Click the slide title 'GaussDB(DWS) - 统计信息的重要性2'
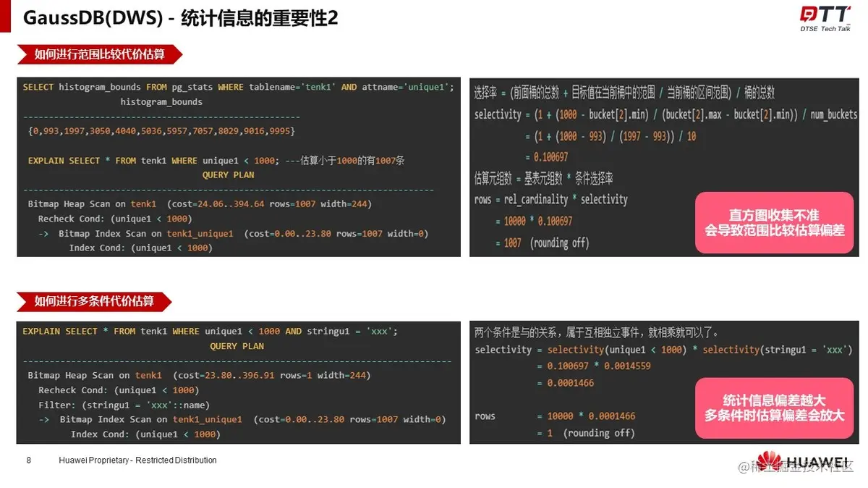868x488 pixels. [x=181, y=17]
